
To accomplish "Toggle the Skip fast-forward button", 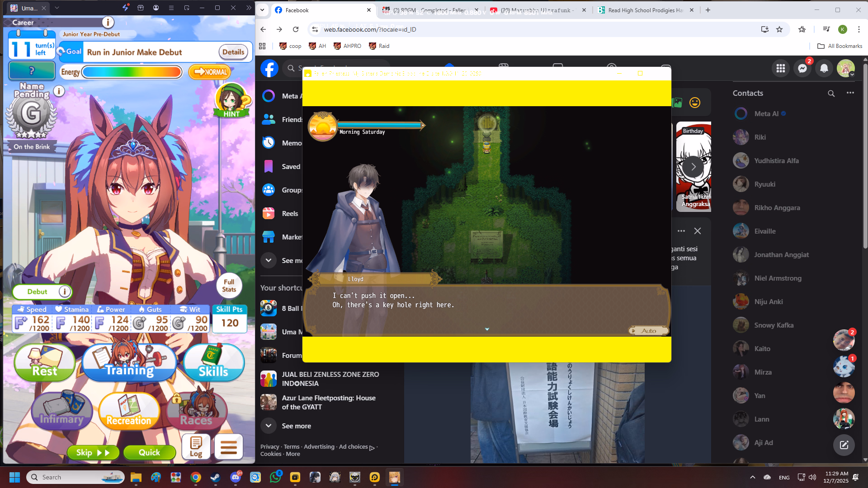I will (93, 452).
